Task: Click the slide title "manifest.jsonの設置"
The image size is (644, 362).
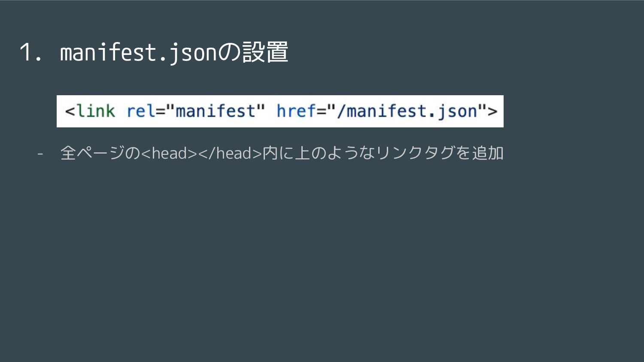Action: coord(174,52)
